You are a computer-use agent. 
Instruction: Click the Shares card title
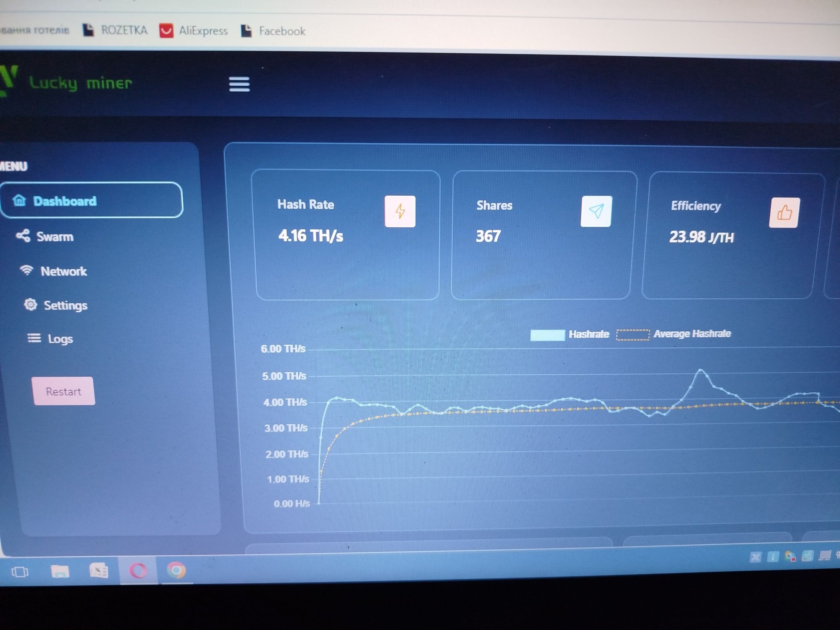[494, 205]
